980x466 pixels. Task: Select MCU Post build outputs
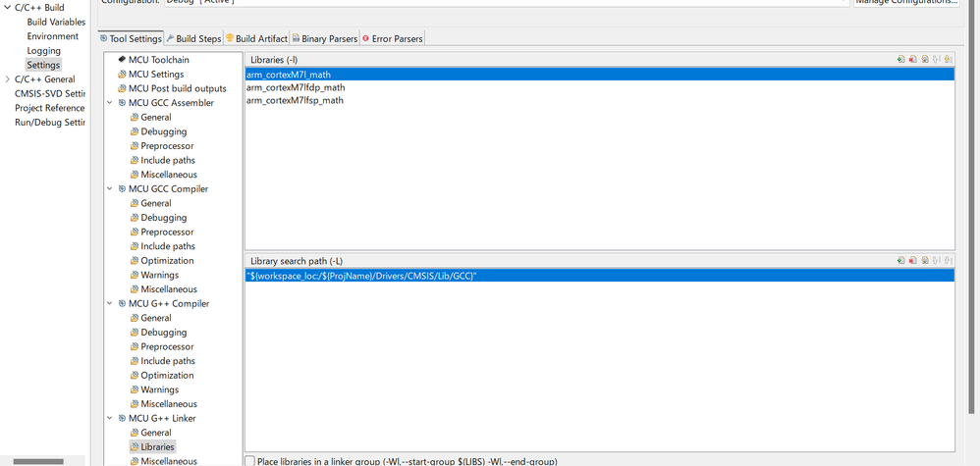(172, 88)
